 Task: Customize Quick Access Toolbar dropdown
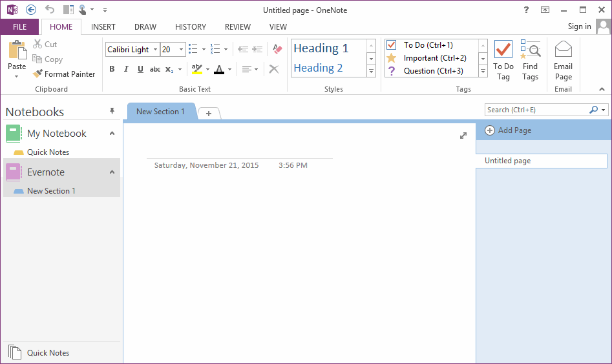tap(105, 10)
